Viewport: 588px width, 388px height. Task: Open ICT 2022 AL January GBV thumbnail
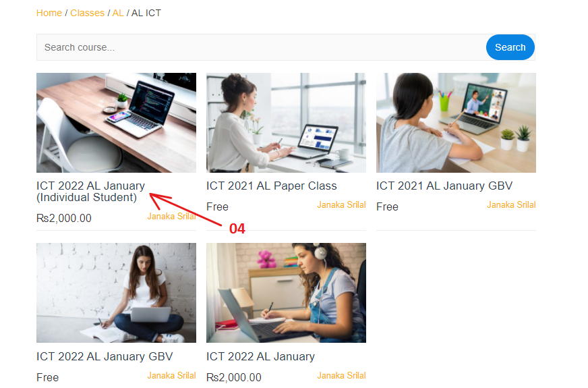pyautogui.click(x=116, y=293)
